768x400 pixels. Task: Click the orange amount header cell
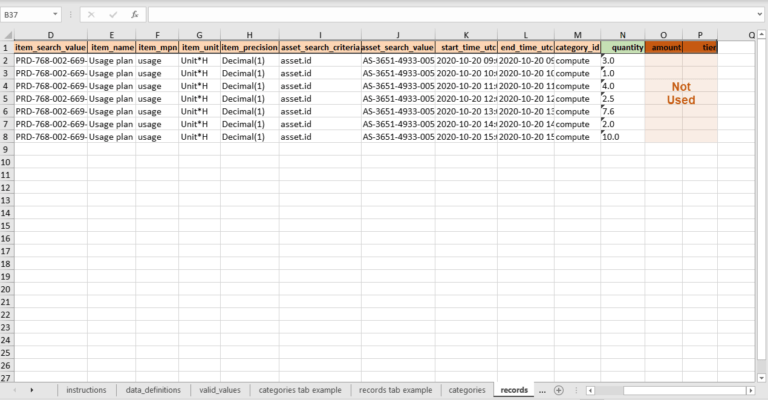pyautogui.click(x=666, y=48)
